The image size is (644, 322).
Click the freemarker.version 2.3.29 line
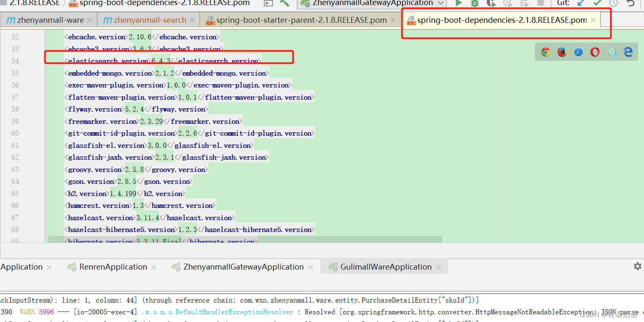pyautogui.click(x=153, y=122)
